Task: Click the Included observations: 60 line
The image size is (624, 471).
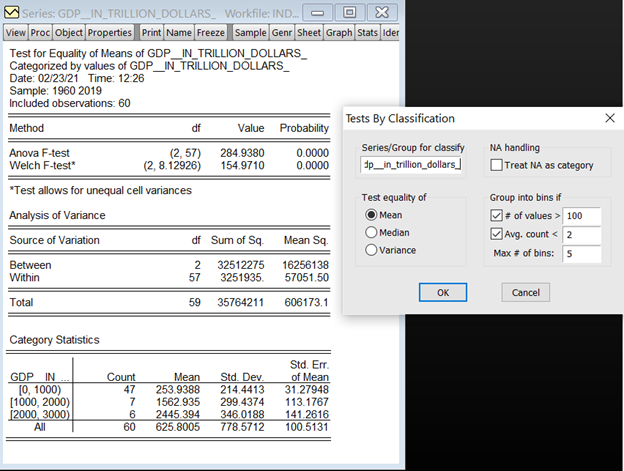Action: [70, 103]
